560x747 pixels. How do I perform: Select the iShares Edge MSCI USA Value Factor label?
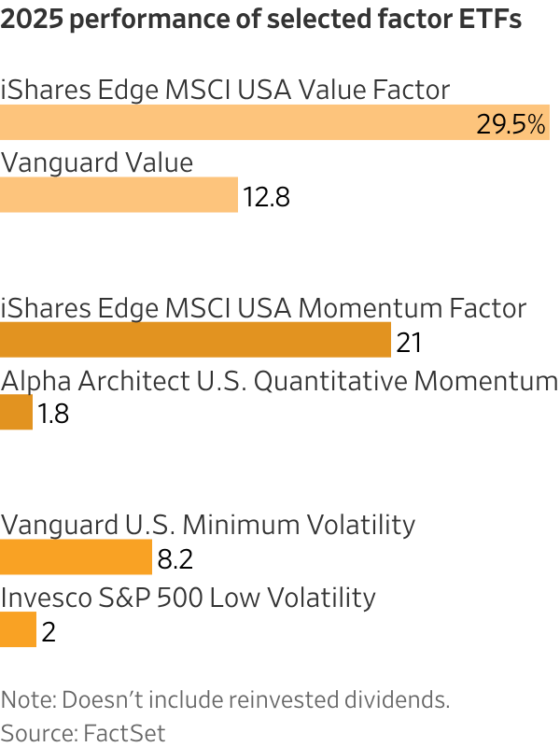(x=226, y=90)
